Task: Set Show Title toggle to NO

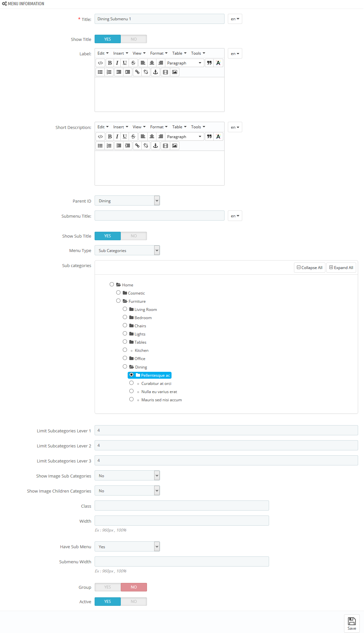Action: 134,39
